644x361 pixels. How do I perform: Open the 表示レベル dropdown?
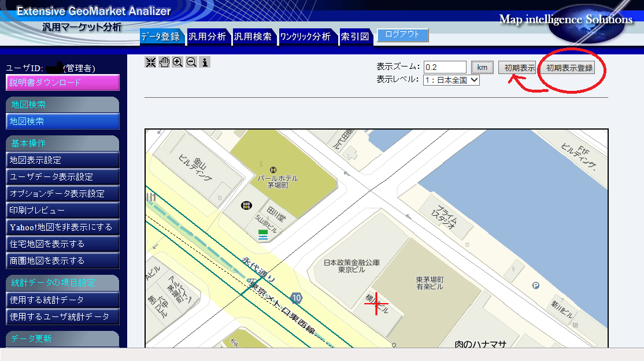(x=451, y=80)
